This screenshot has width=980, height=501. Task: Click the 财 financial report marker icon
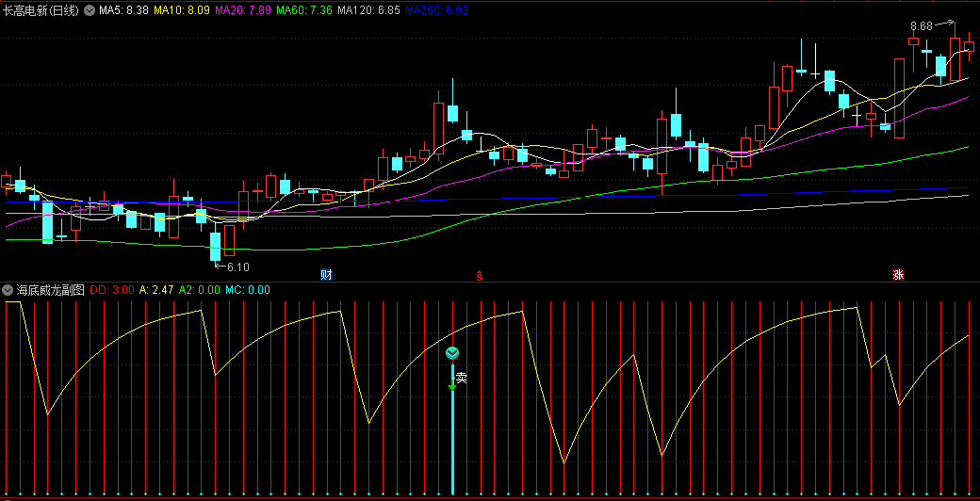pyautogui.click(x=326, y=275)
